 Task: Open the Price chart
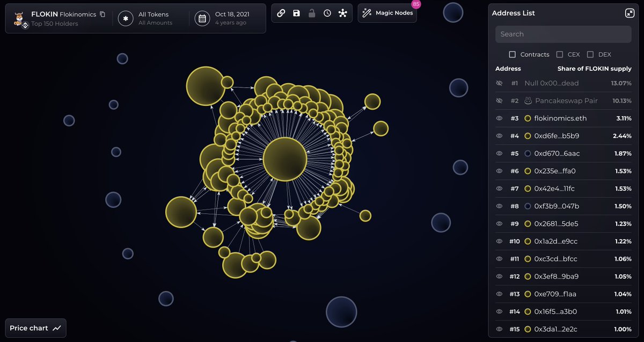click(x=36, y=328)
